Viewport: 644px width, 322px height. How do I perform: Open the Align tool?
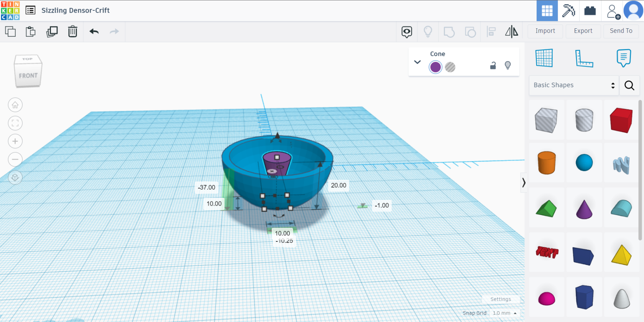[491, 31]
